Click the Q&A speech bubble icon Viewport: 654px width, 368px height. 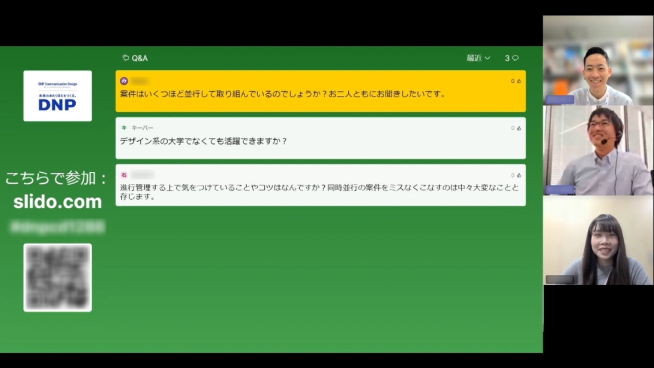pyautogui.click(x=126, y=58)
